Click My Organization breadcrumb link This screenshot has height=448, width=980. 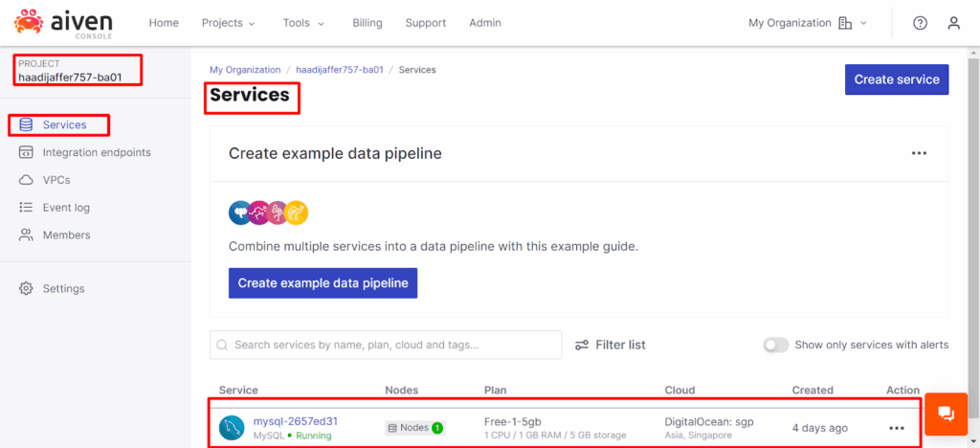(245, 70)
